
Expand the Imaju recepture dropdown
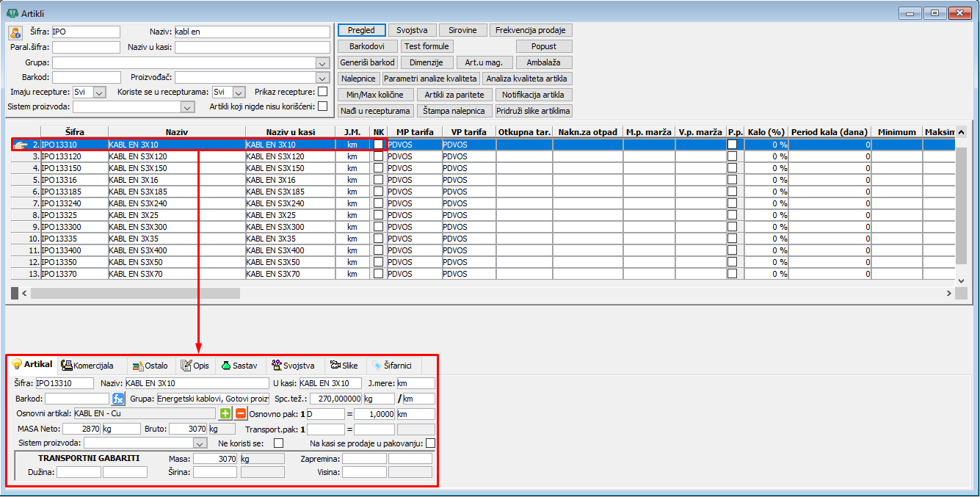point(100,92)
